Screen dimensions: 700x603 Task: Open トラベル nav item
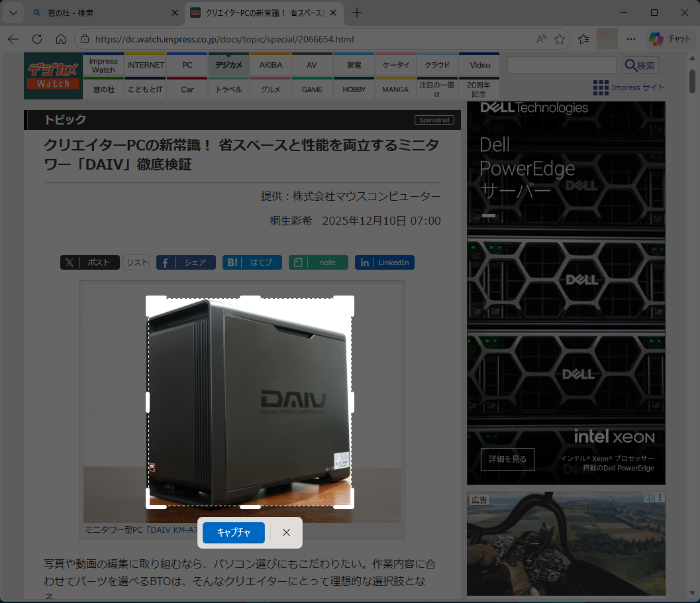(228, 89)
